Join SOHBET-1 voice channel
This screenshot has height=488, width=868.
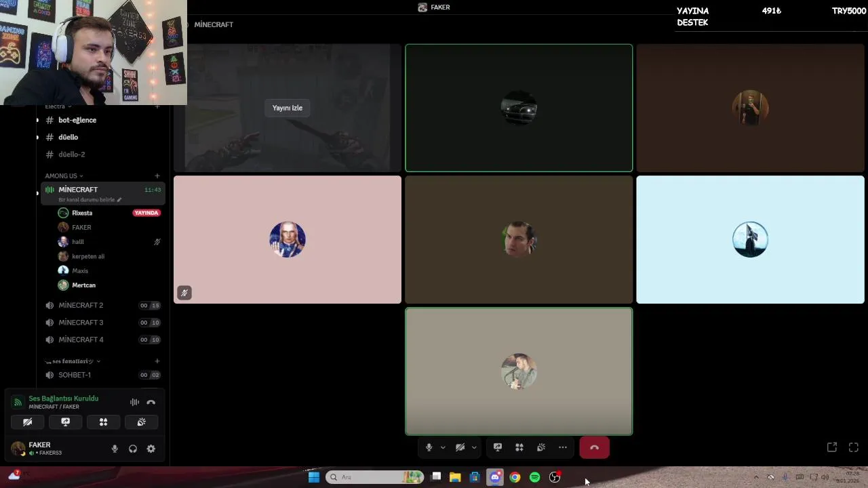[x=102, y=375]
